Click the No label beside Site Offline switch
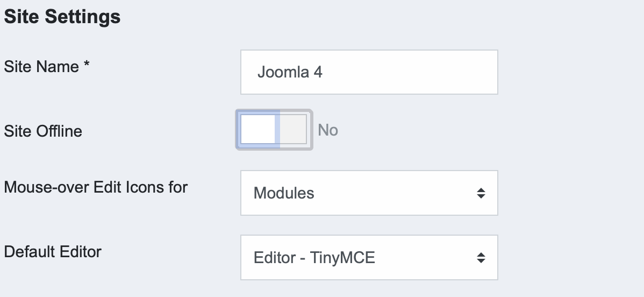Screen dimensions: 644x297 328,130
